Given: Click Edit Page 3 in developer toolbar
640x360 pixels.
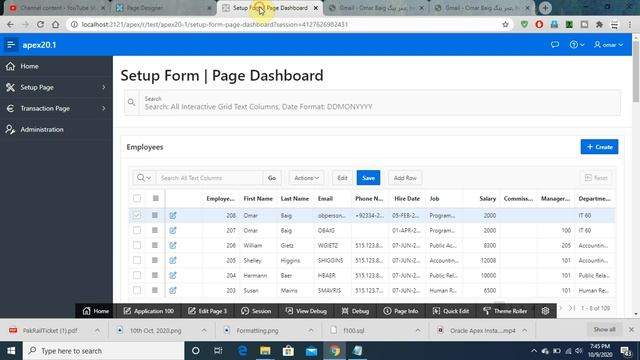Looking at the screenshot, I should 207,311.
